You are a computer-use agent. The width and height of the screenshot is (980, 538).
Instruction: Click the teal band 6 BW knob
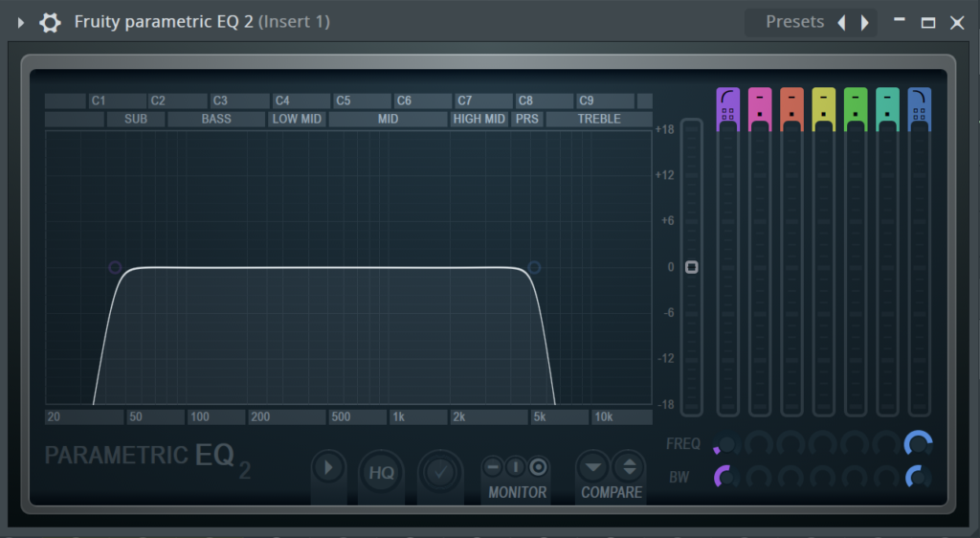[886, 478]
